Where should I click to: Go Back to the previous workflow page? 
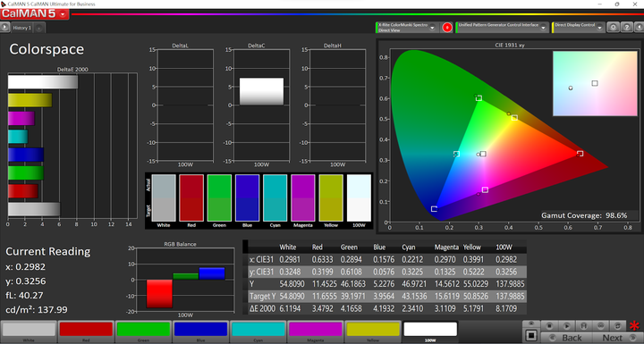(x=567, y=338)
